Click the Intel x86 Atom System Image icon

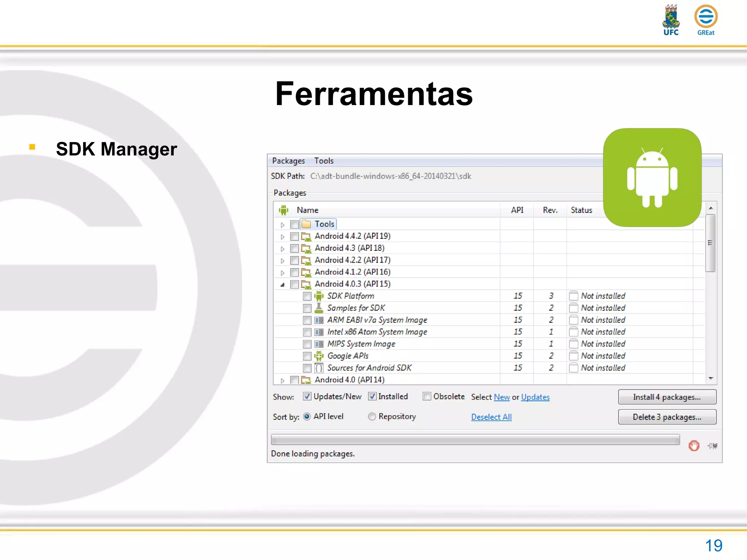click(x=319, y=332)
